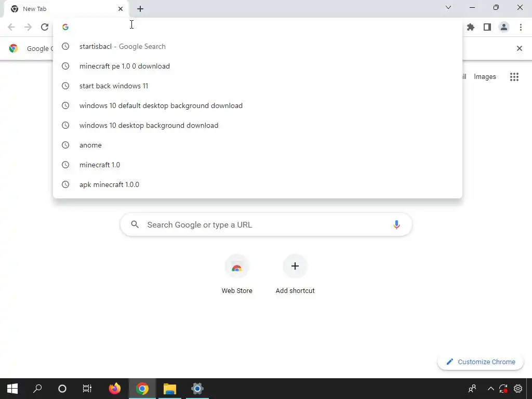Viewport: 532px width, 399px height.
Task: Dismiss the Google Chrome infobar
Action: coord(520,48)
